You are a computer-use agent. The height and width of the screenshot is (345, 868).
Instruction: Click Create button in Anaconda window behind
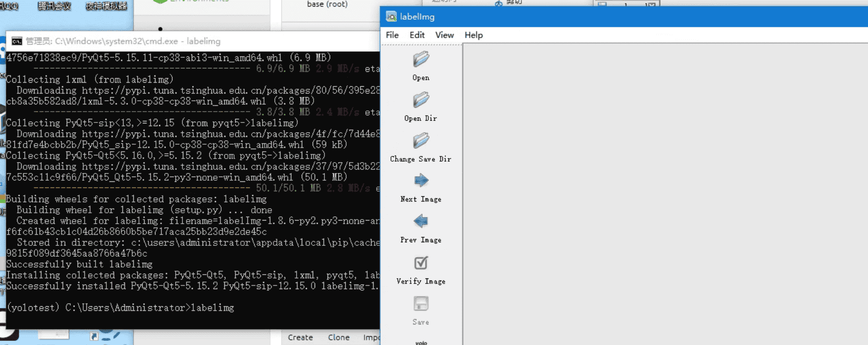tap(300, 337)
